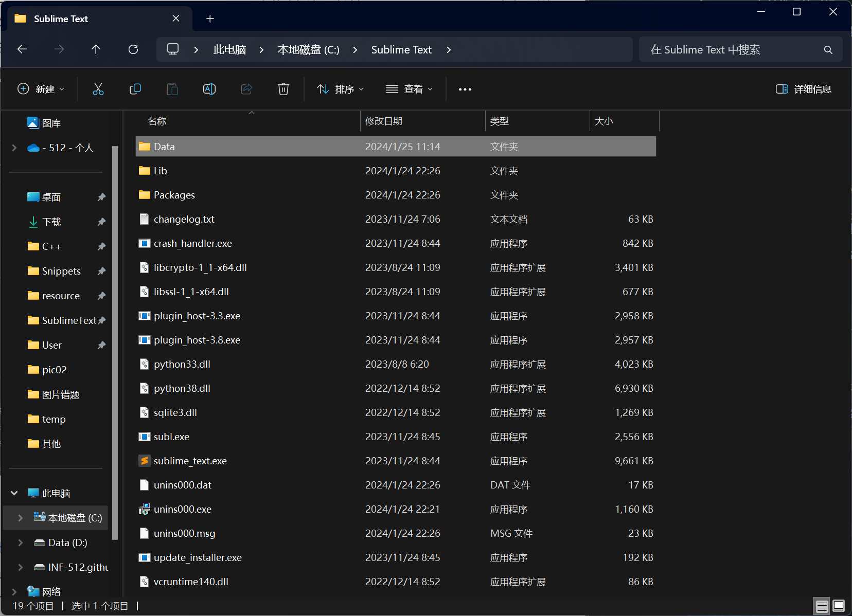
Task: Open Desktop (桌面) in sidebar
Action: 44,197
